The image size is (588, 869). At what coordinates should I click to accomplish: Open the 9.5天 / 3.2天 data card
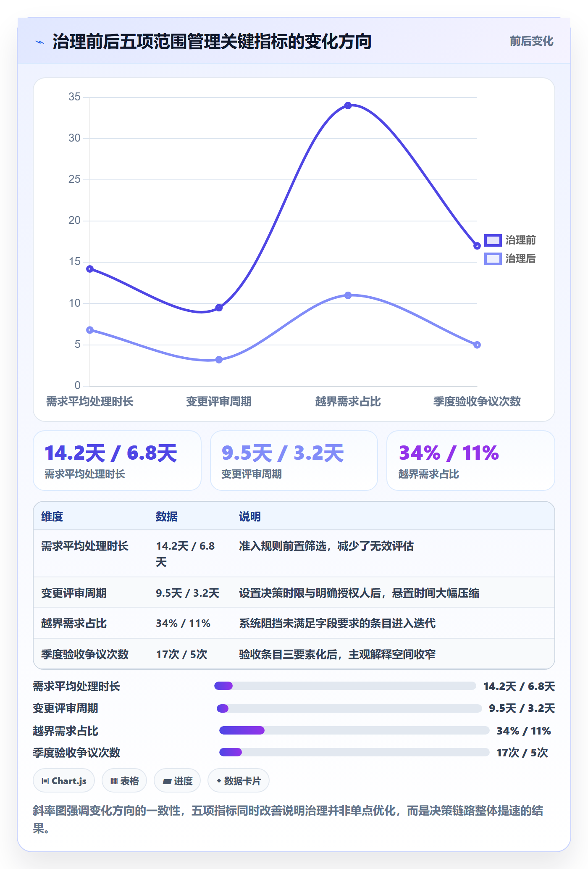294,461
